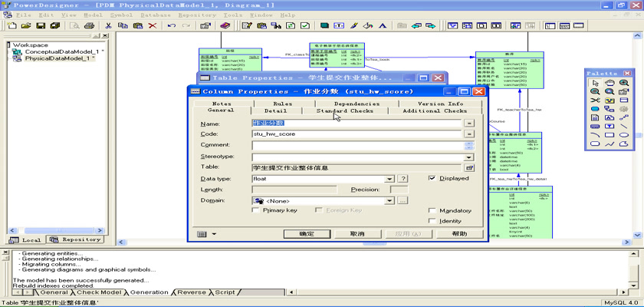
Task: Open the Database menu
Action: 155,15
